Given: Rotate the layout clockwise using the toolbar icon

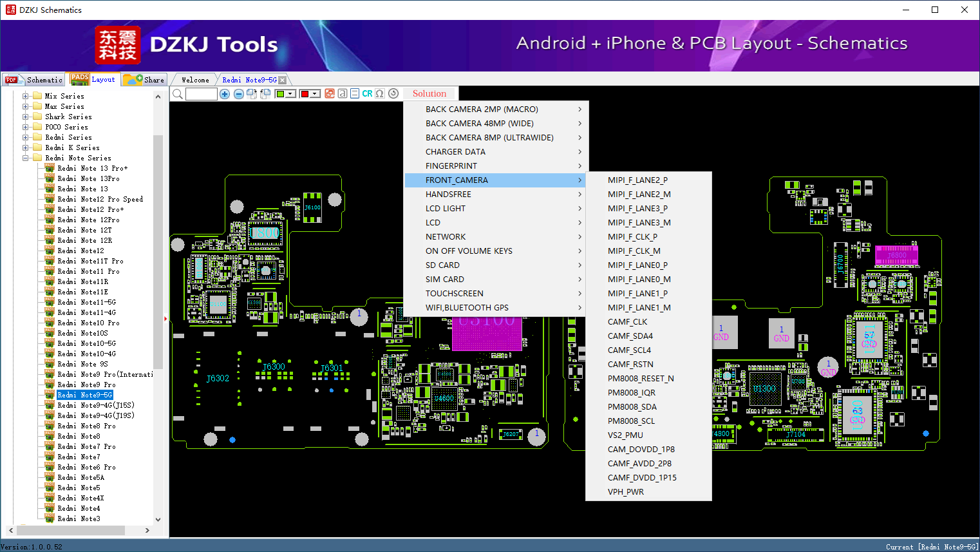Looking at the screenshot, I should tap(252, 94).
